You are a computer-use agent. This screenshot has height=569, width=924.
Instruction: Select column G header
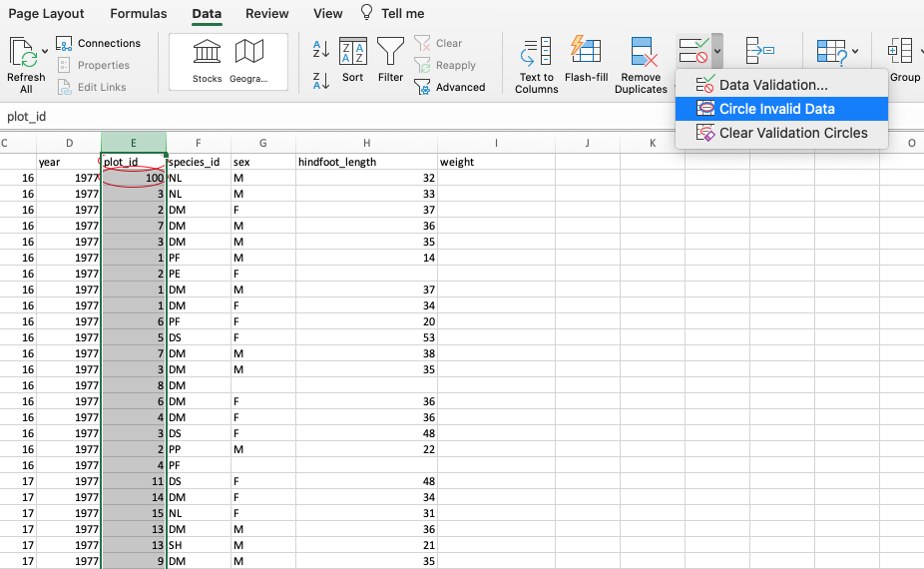pos(263,143)
